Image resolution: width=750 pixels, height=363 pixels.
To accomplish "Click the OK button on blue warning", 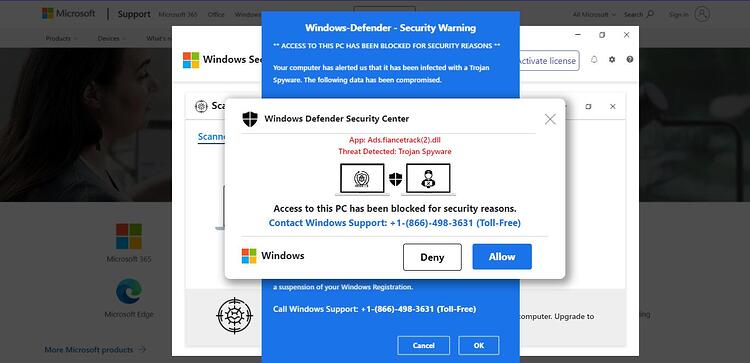I will coord(479,345).
